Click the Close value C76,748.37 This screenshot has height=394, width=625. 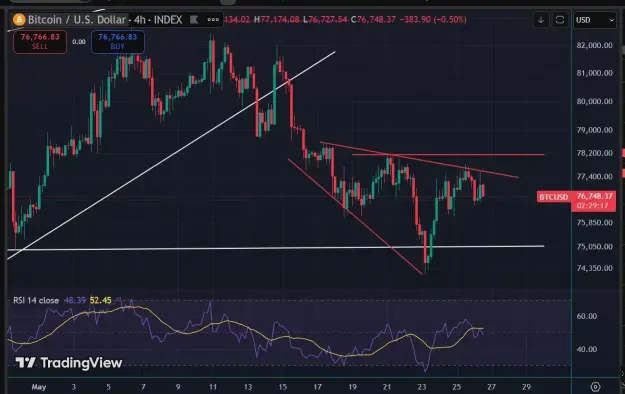pos(373,20)
